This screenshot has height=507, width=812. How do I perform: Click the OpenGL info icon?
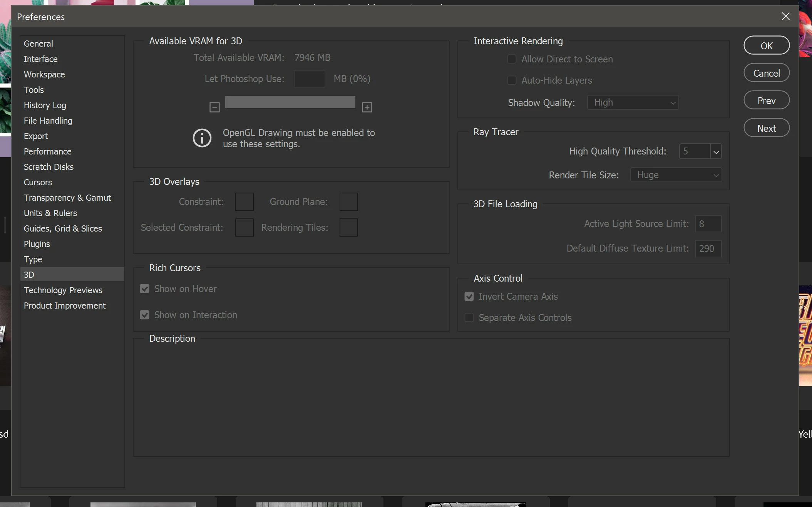(x=202, y=138)
